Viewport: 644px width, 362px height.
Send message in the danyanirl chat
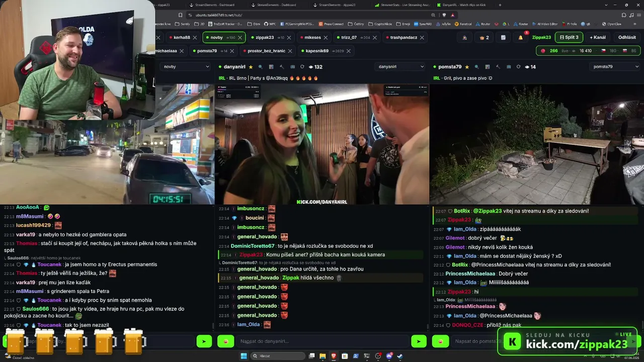coord(419,341)
